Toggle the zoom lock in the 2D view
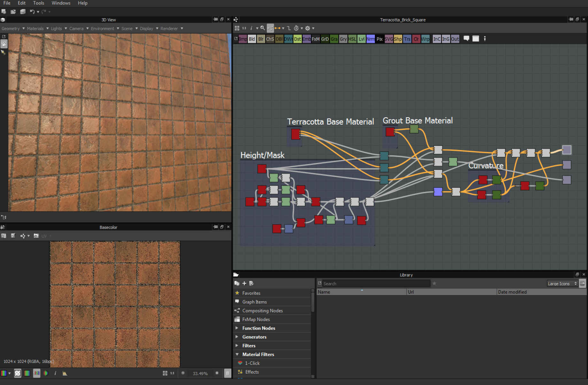 tap(228, 373)
